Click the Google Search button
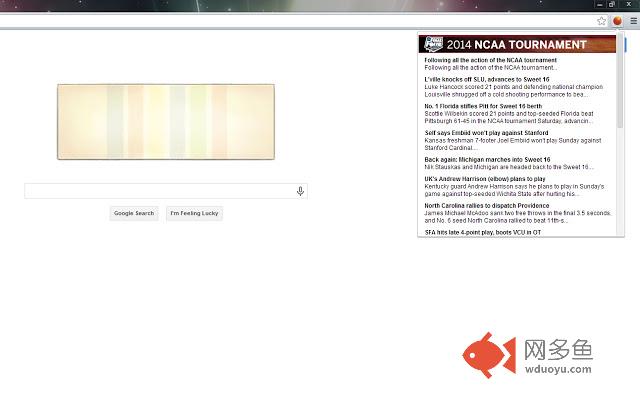The image size is (640, 400). coord(134,213)
